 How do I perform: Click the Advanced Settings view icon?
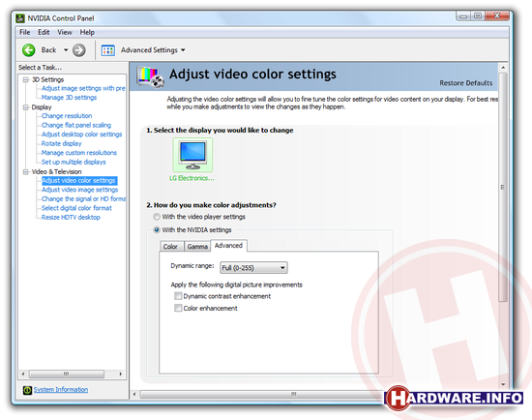108,50
